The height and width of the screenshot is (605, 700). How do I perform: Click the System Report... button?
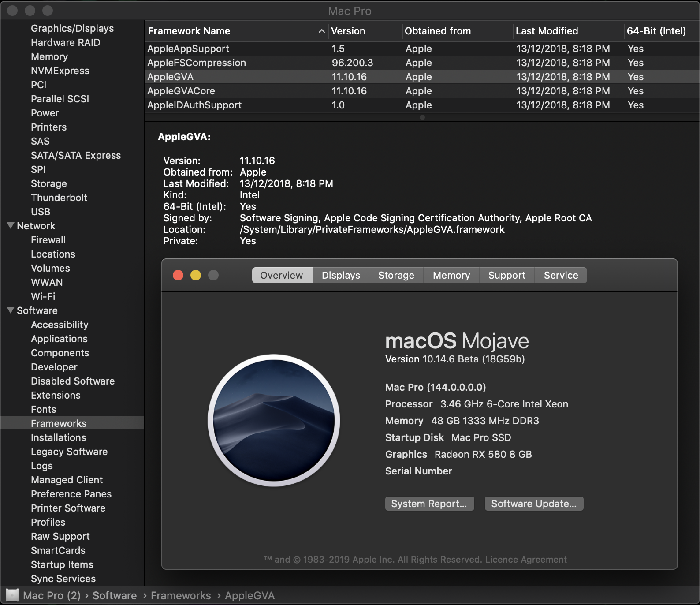coord(429,504)
